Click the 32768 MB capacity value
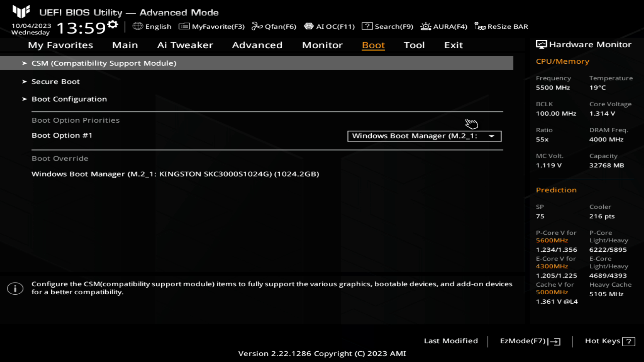644x362 pixels. 606,165
